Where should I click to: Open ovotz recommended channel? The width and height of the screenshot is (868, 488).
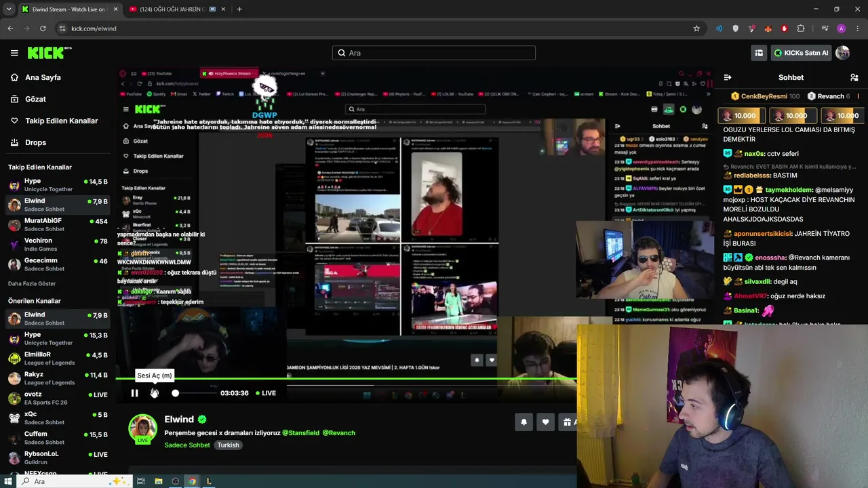pyautogui.click(x=57, y=398)
